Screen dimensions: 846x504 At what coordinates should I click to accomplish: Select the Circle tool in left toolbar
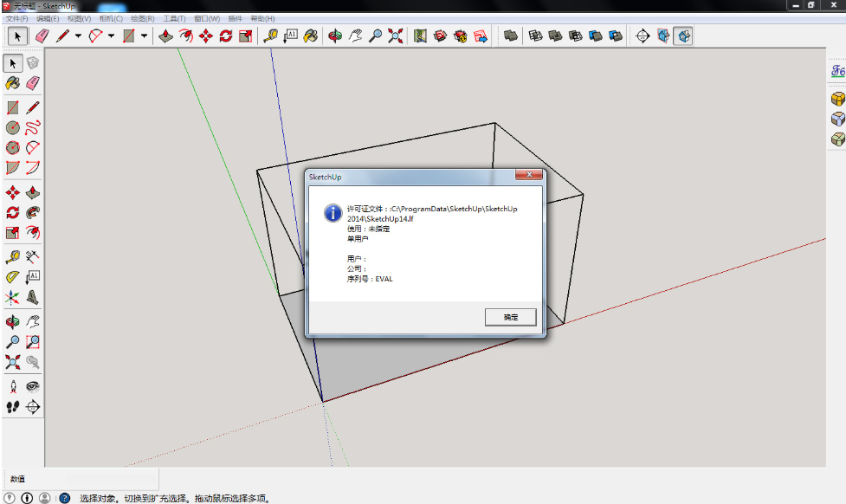13,127
